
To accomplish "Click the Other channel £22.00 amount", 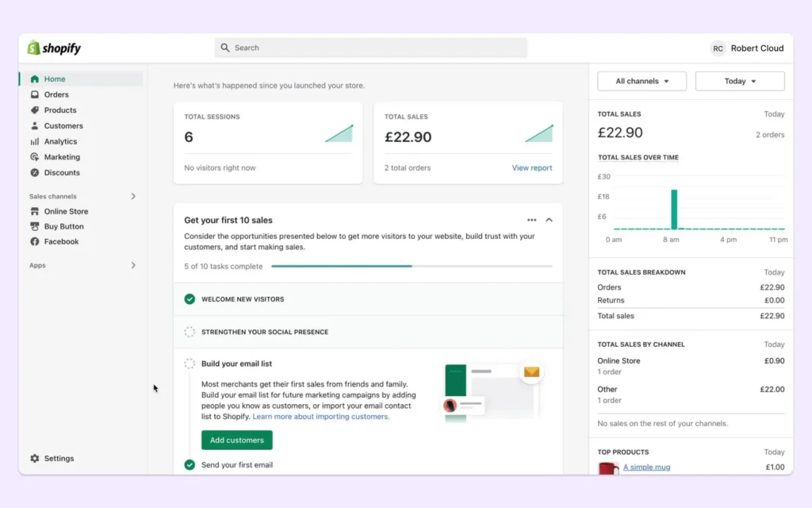I will tap(772, 389).
